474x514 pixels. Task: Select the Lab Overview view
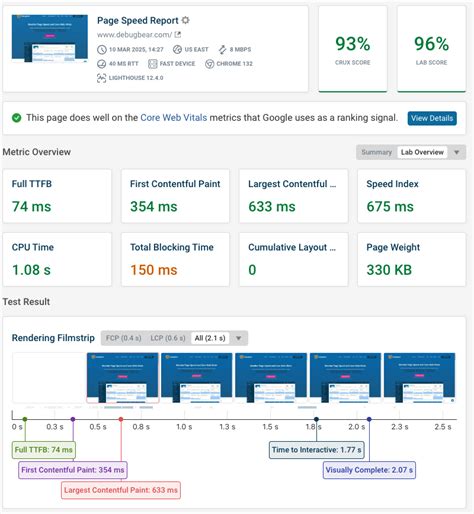[422, 152]
